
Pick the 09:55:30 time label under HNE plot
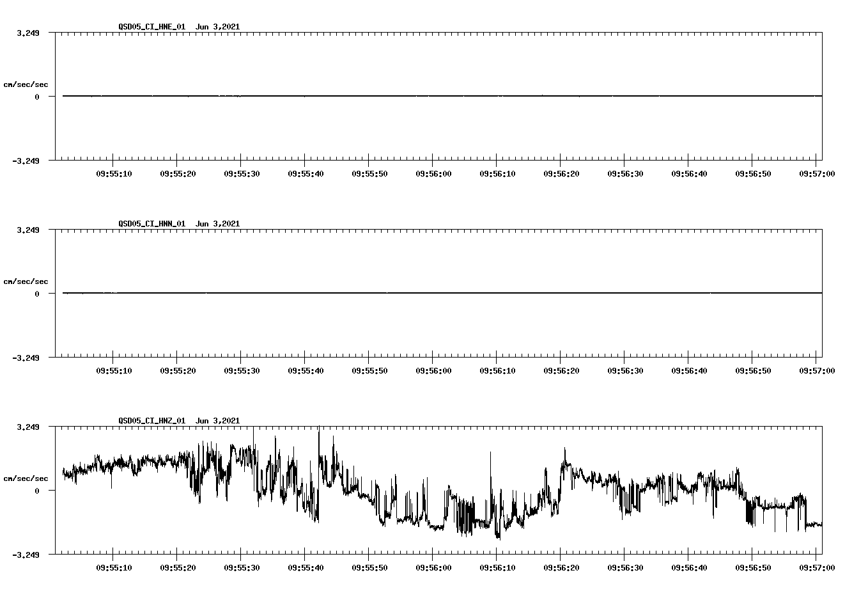[242, 173]
